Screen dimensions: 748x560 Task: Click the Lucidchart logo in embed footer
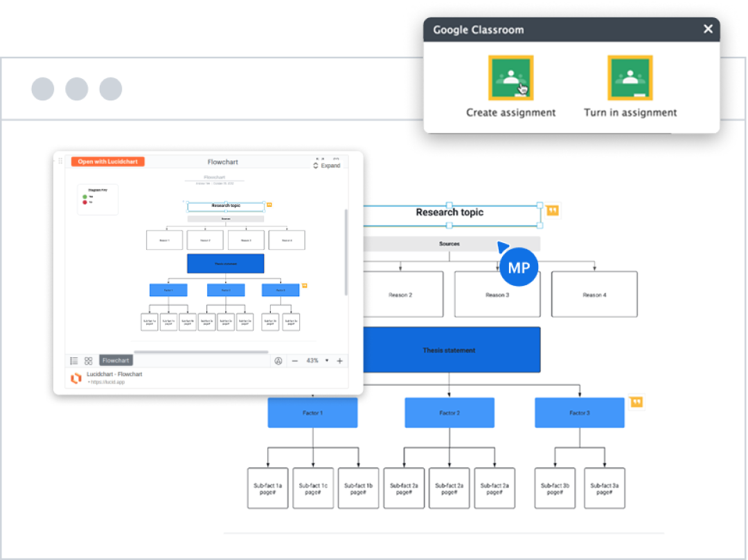pyautogui.click(x=76, y=378)
